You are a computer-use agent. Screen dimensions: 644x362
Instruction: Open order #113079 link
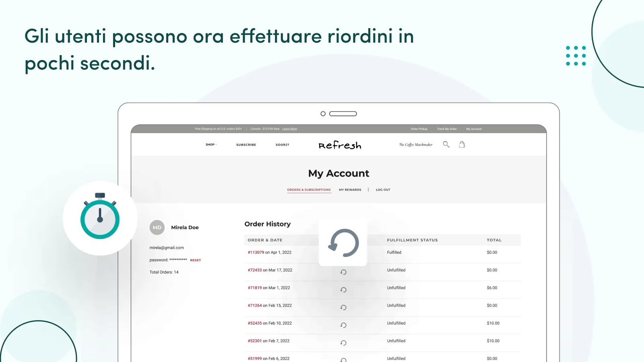pos(256,253)
